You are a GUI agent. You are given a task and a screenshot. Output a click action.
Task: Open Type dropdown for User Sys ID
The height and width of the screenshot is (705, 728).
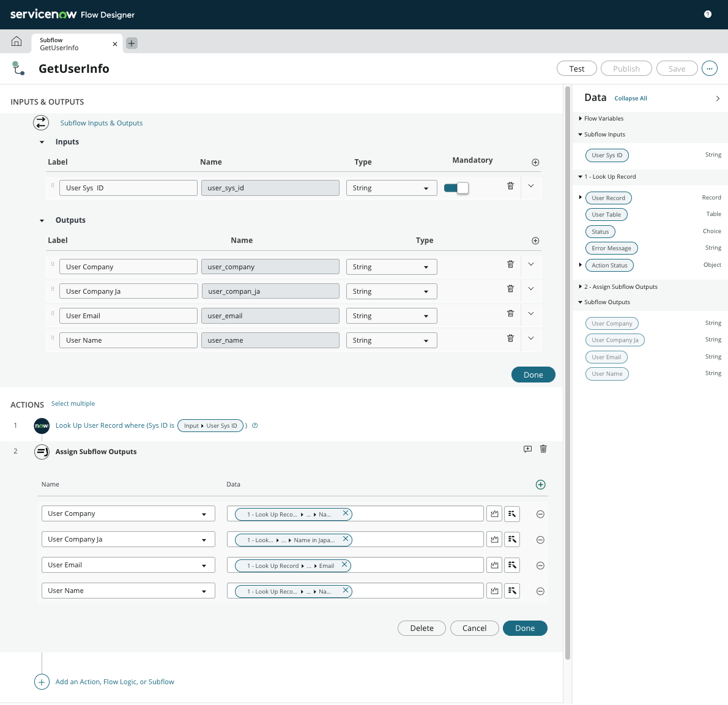392,188
